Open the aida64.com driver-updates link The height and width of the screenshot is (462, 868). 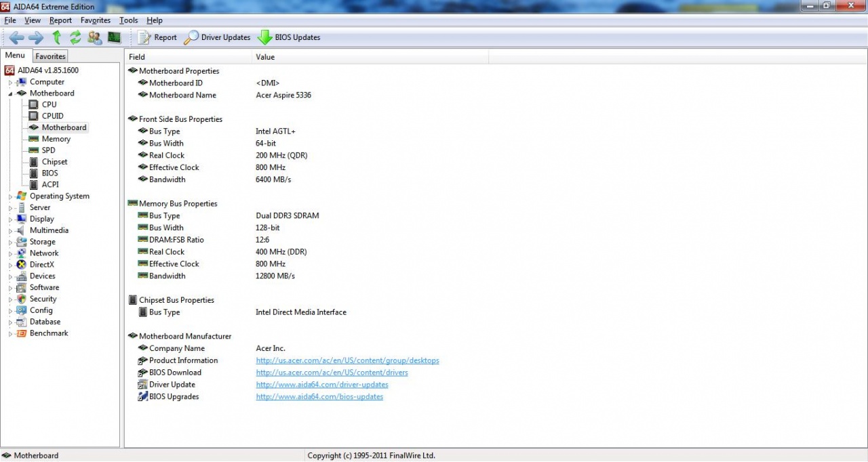click(x=321, y=385)
